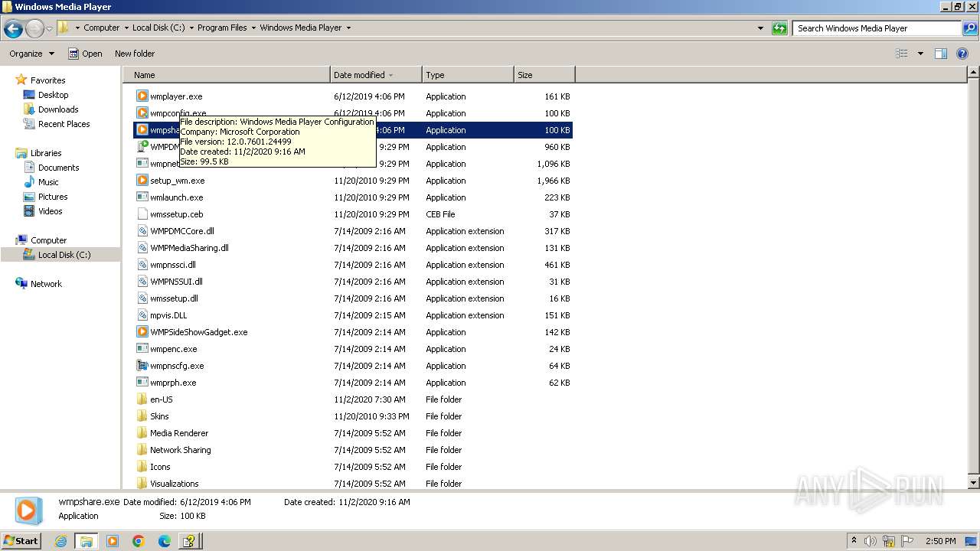Viewport: 980px width, 551px height.
Task: Sort by the Size column header
Action: click(544, 75)
